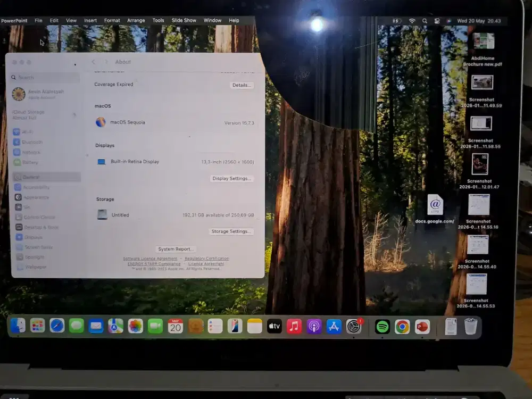Click the Search field in Settings
Image resolution: width=532 pixels, height=399 pixels.
pyautogui.click(x=45, y=77)
